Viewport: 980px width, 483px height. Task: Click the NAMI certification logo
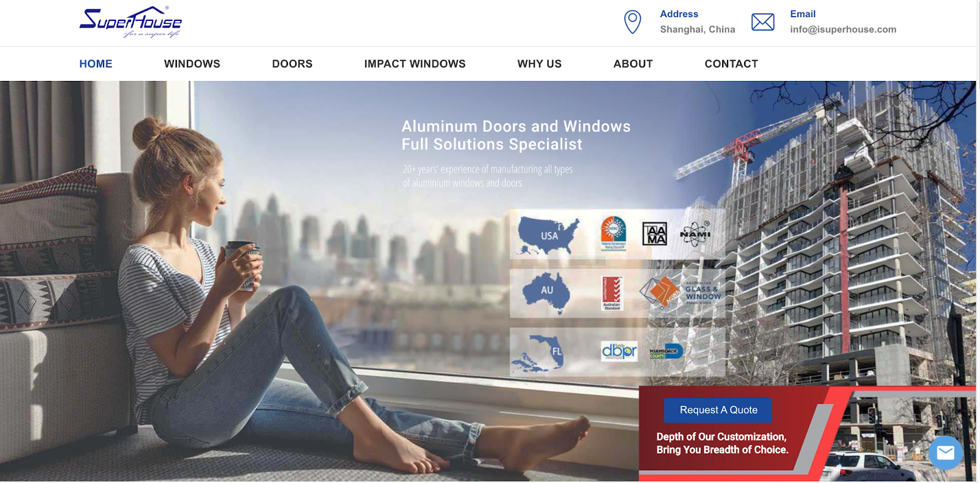coord(695,234)
